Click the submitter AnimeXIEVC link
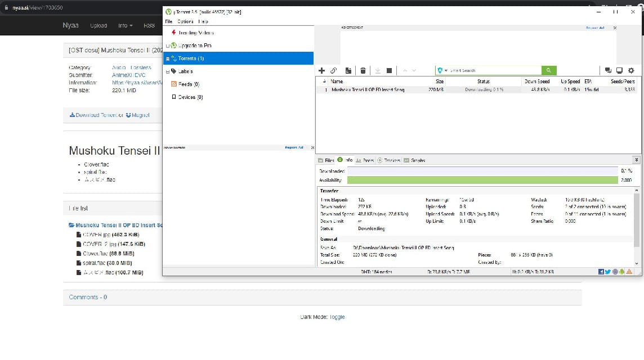This screenshot has width=644, height=360. (x=128, y=75)
